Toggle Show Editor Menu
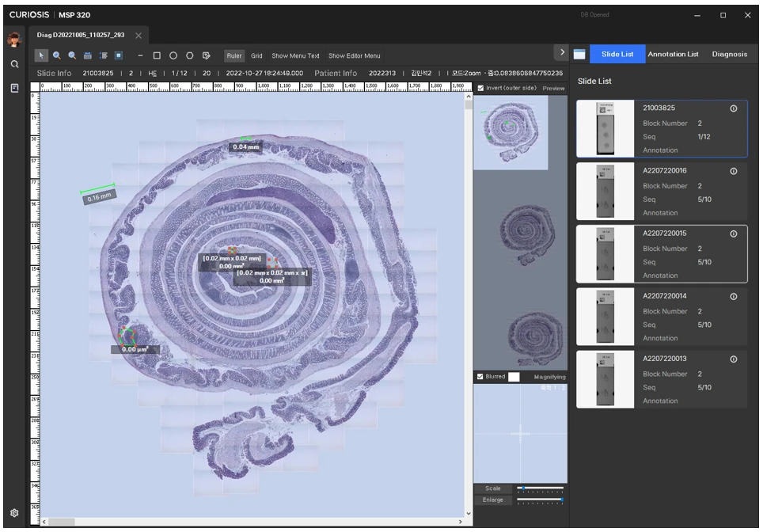763x532 pixels. click(x=355, y=55)
